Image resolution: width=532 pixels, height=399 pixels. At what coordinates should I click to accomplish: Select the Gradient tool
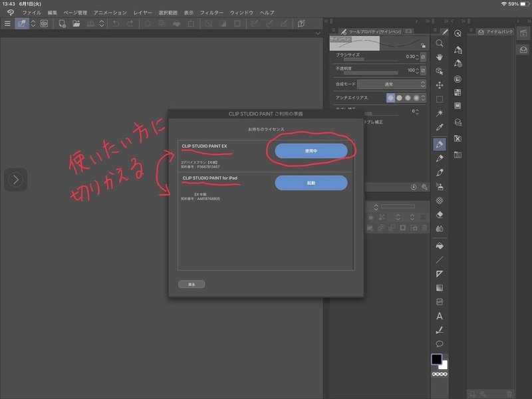point(440,288)
